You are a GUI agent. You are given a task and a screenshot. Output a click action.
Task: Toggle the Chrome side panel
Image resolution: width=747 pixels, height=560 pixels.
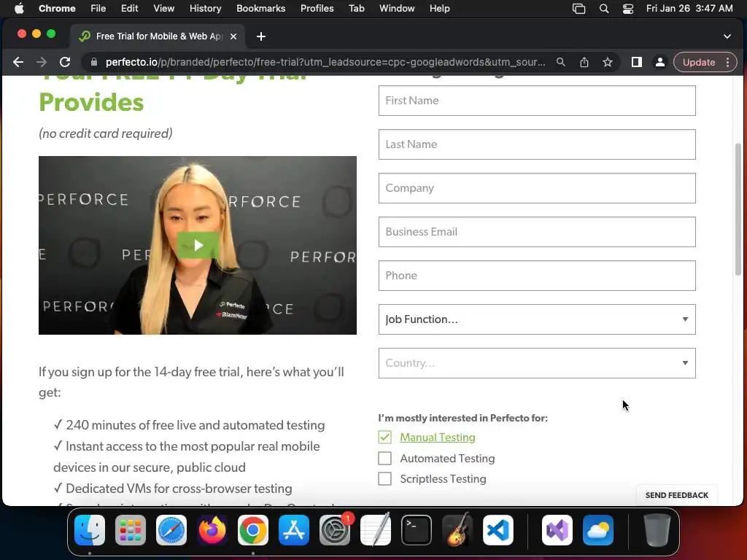636,63
